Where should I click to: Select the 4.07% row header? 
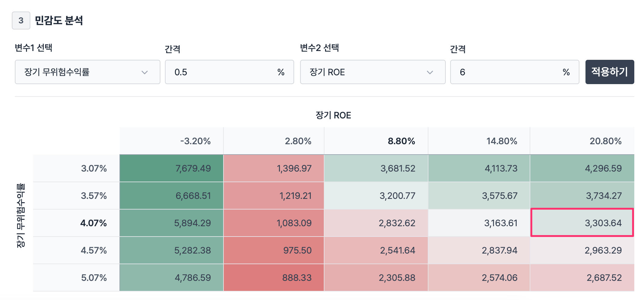76,223
